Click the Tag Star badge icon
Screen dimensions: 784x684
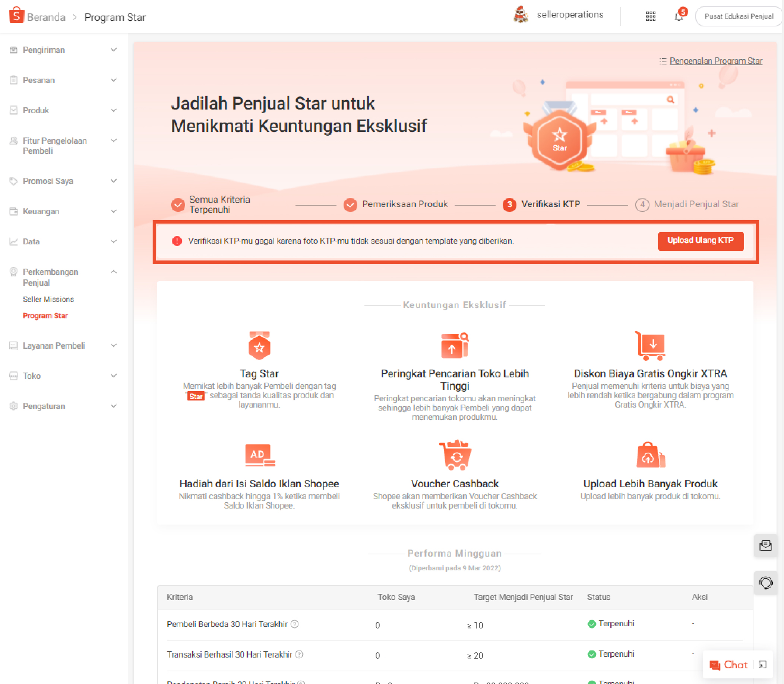tap(259, 345)
